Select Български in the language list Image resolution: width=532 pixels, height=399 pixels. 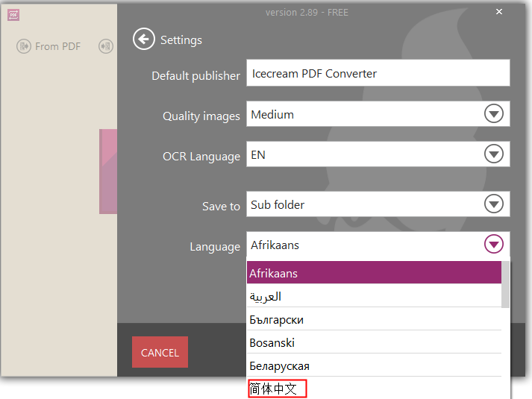(374, 319)
